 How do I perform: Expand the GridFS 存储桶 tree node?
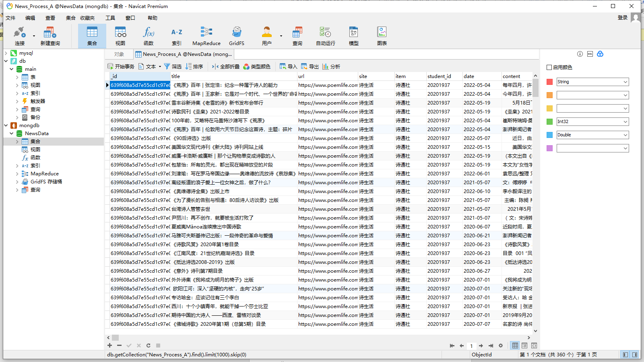(17, 182)
